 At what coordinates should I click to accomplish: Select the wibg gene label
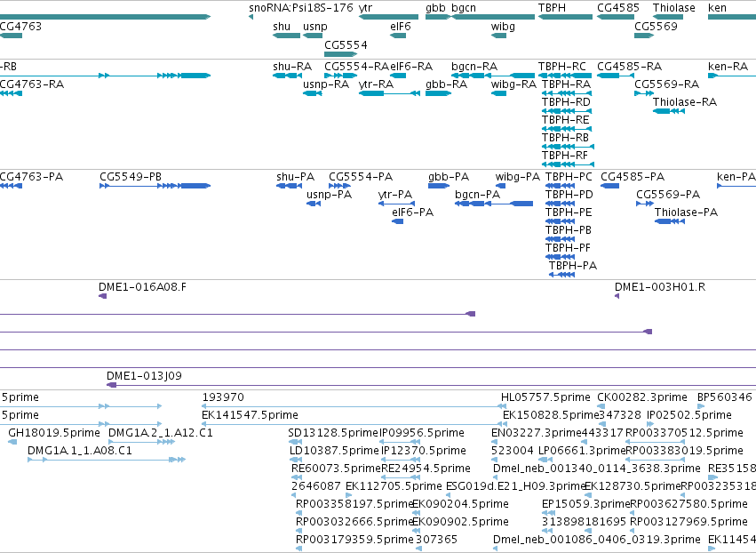503,26
